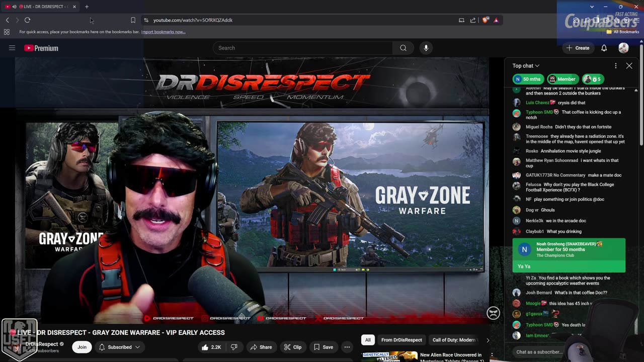Open tab search chevron in title bar
644x362 pixels.
[x=592, y=7]
